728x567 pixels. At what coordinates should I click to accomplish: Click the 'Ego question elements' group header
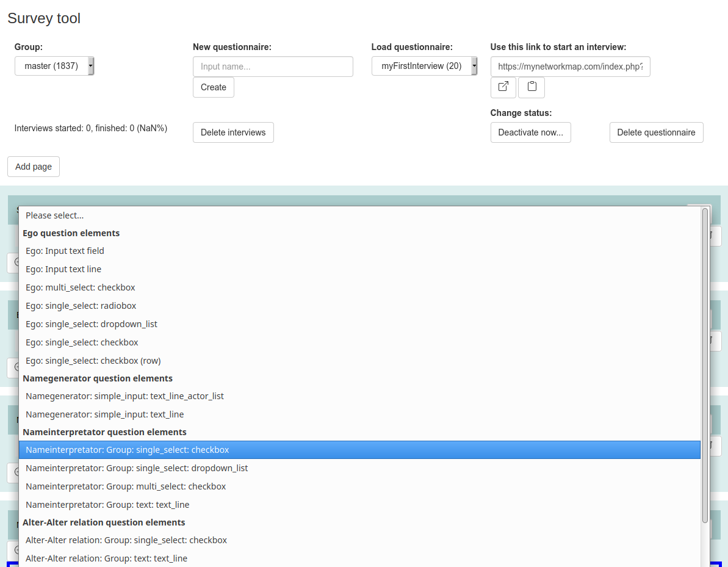pos(71,233)
